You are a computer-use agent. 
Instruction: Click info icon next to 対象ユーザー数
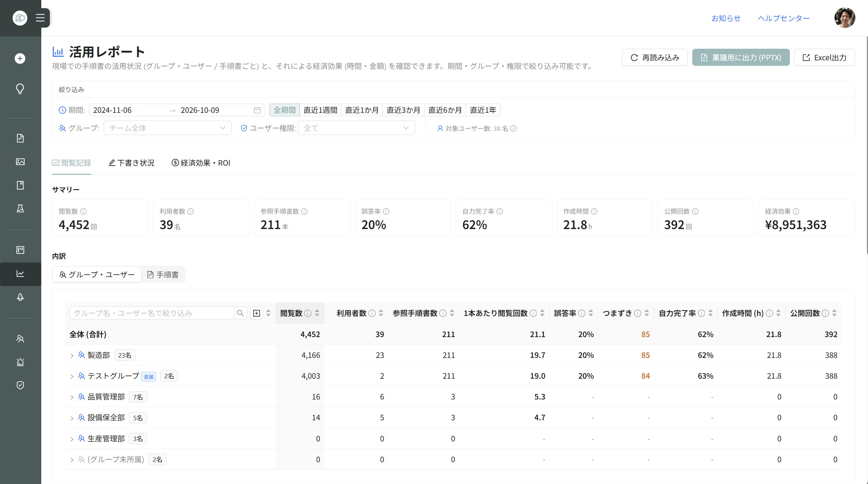(x=513, y=128)
